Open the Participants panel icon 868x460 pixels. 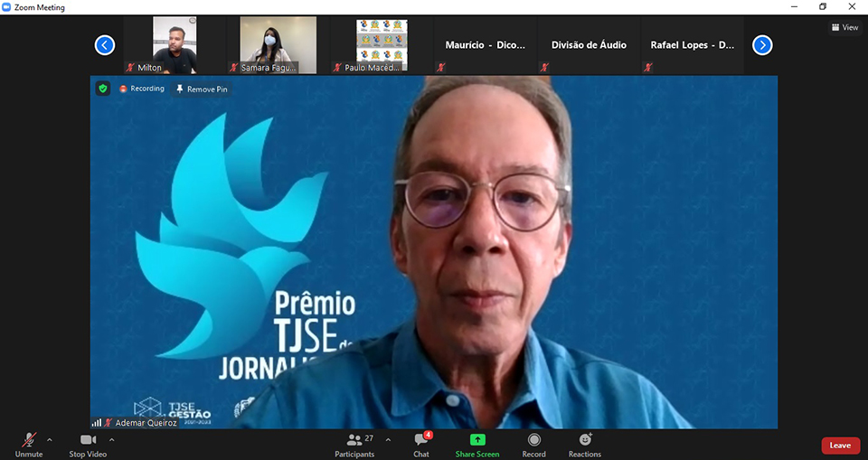coord(354,439)
